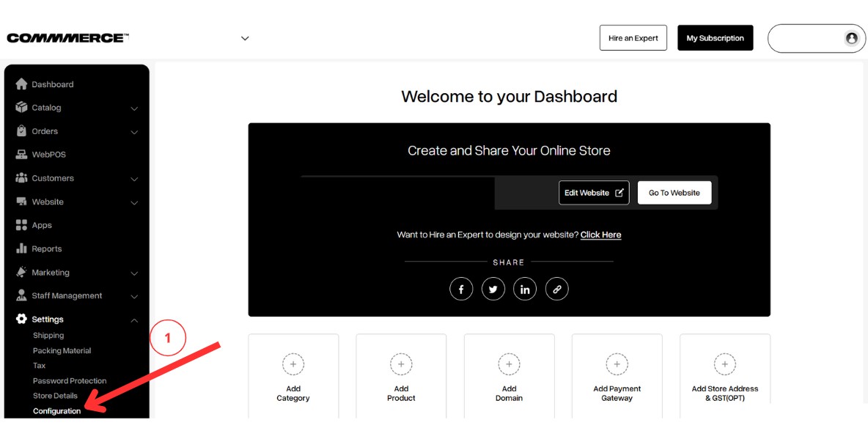Viewport: 868px width, 428px height.
Task: Click the plus icon for Add Product
Action: pos(401,364)
